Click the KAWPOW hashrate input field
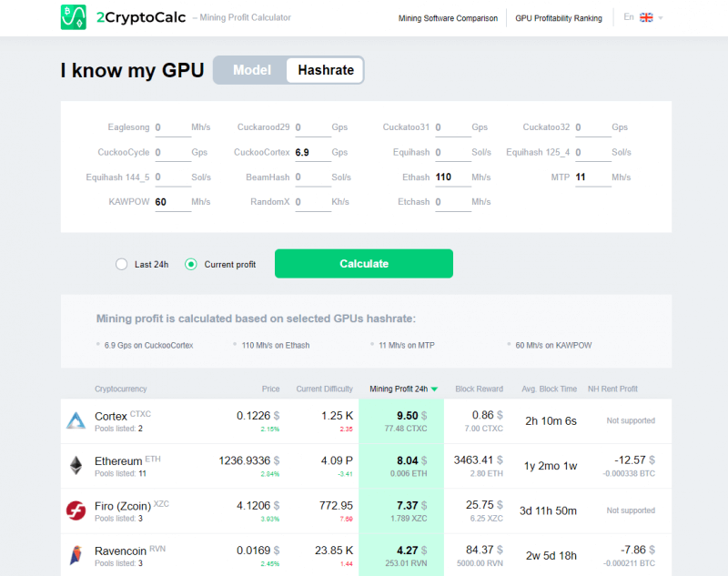This screenshot has height=576, width=728. (173, 201)
